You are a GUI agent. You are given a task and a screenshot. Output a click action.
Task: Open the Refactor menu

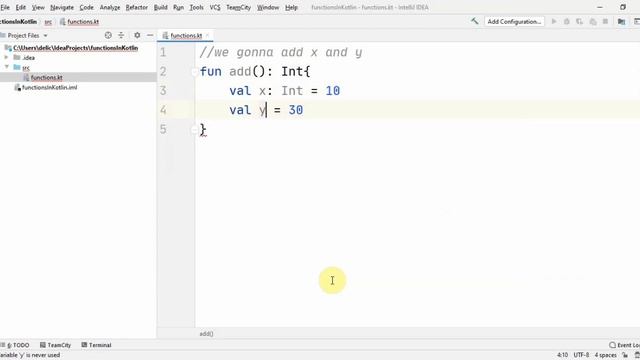click(x=136, y=7)
